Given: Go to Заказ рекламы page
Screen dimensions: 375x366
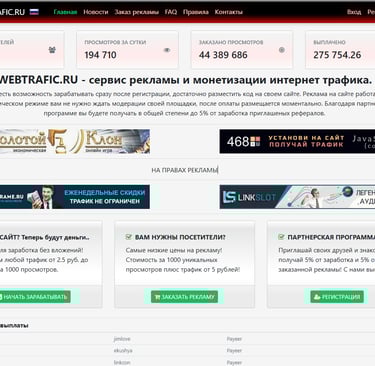Looking at the screenshot, I should pos(137,12).
